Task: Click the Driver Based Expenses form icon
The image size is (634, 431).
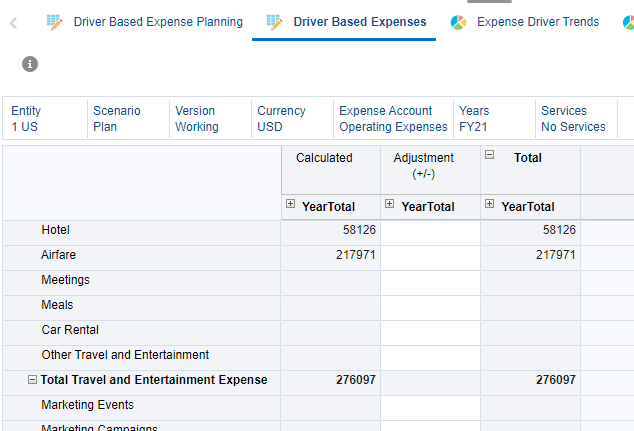Action: pyautogui.click(x=274, y=22)
